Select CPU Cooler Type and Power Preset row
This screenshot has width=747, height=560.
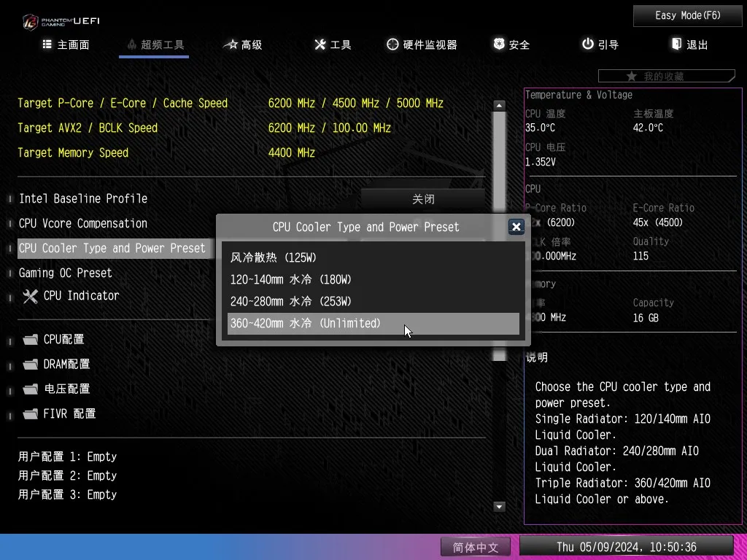click(x=115, y=249)
